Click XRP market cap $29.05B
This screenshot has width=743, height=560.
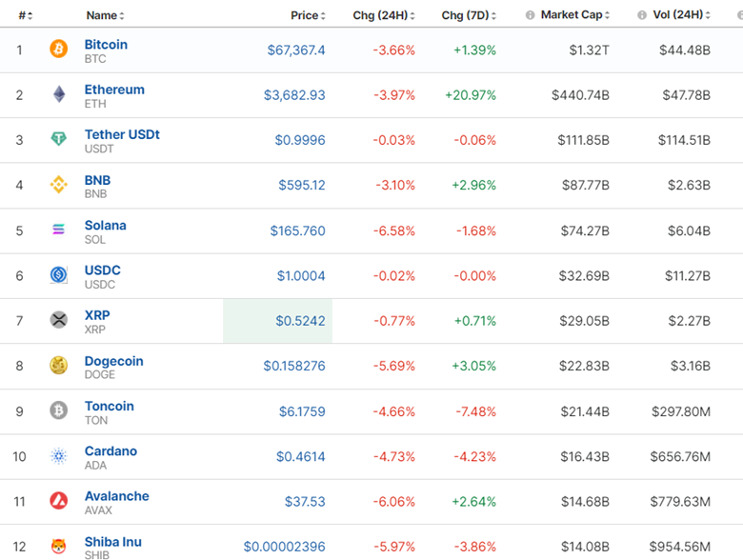(584, 321)
